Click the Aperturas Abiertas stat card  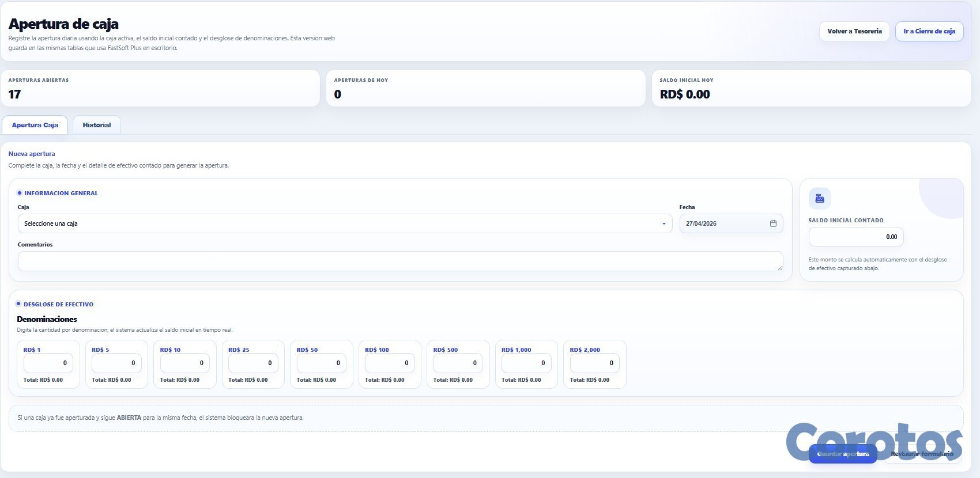click(160, 88)
